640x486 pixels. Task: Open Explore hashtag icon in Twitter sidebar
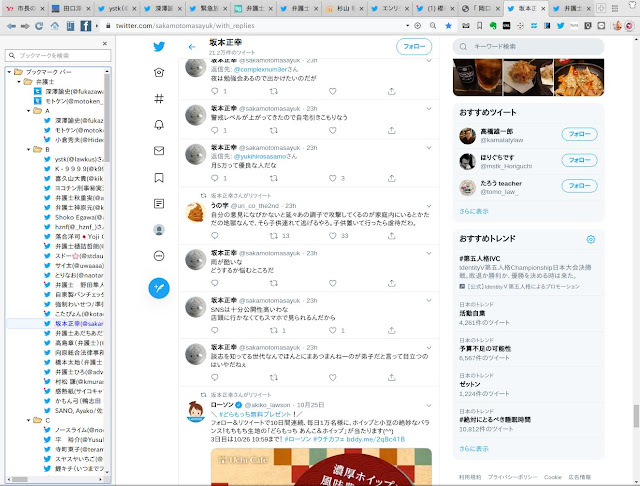click(x=159, y=98)
